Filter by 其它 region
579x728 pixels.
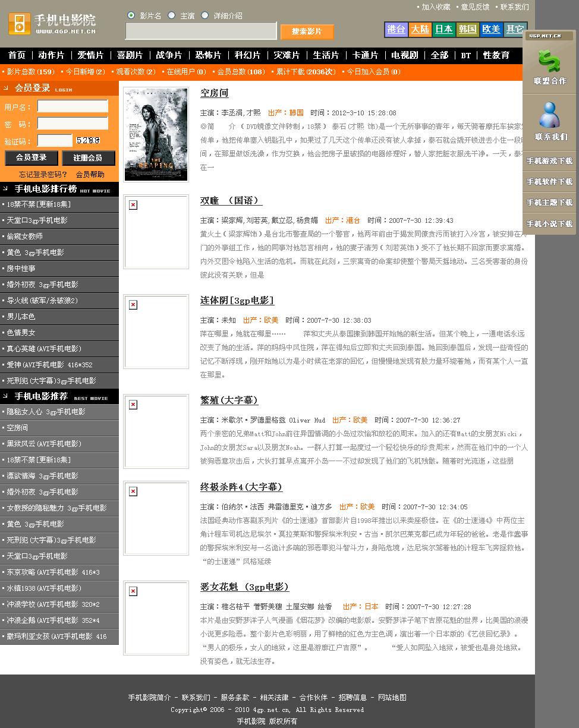pos(515,29)
